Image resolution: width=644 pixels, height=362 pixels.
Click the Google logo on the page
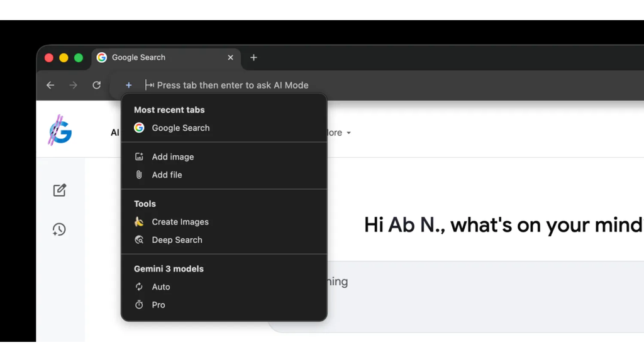[x=60, y=131]
